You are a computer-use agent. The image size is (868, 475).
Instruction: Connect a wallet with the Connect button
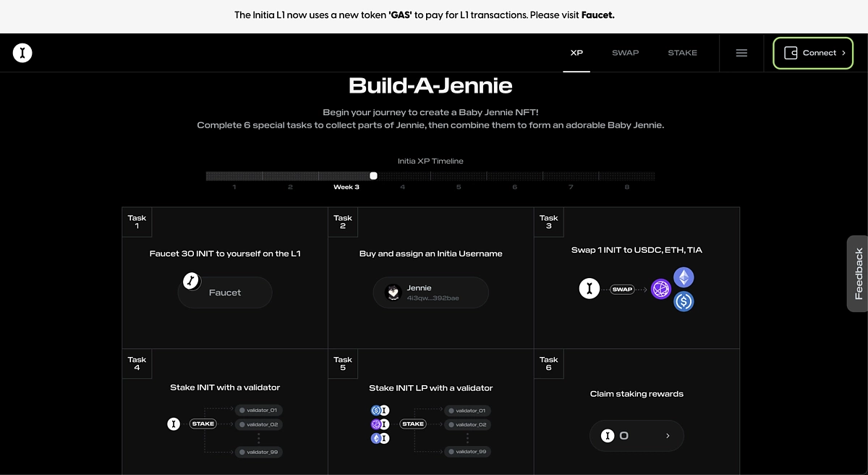click(x=813, y=53)
